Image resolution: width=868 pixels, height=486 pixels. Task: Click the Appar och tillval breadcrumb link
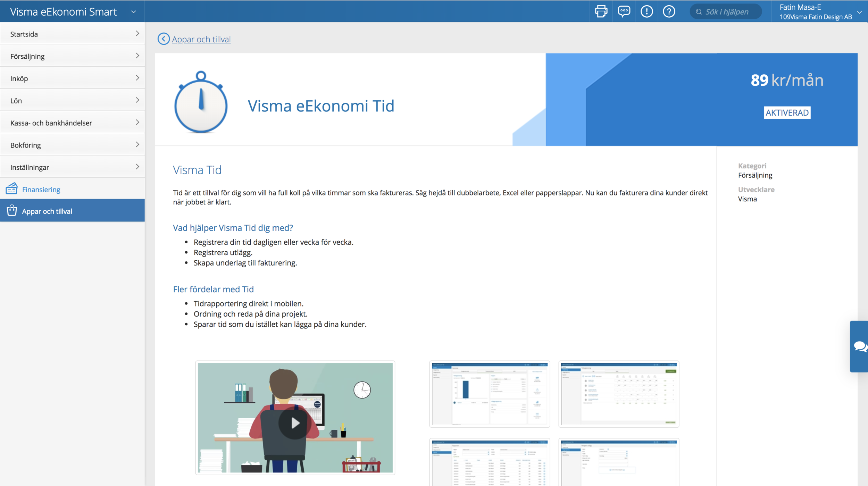point(201,39)
